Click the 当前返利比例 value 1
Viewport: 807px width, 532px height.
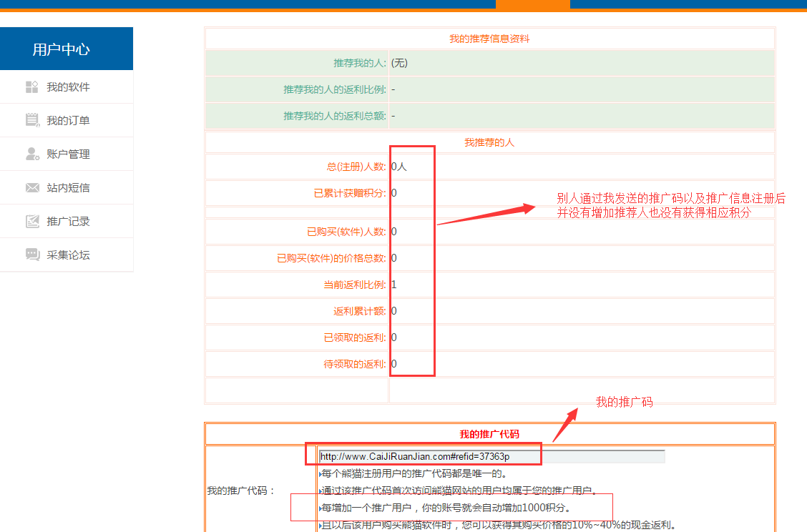click(393, 285)
